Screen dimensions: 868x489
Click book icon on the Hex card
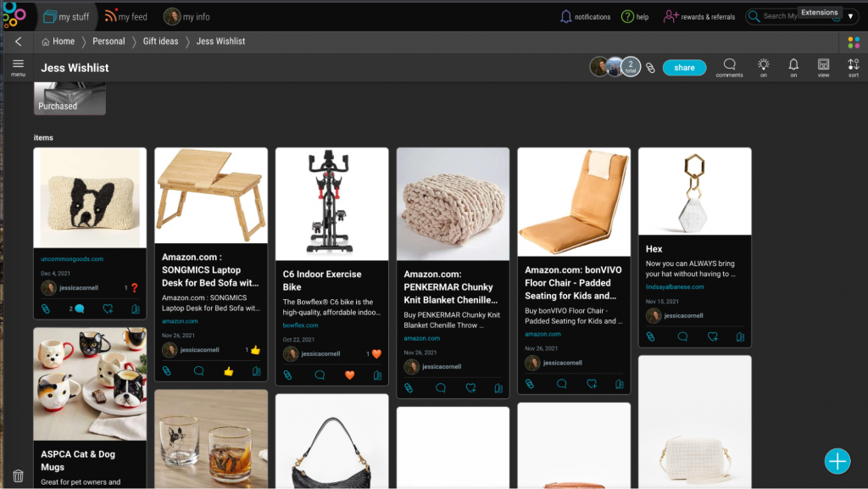pyautogui.click(x=740, y=336)
